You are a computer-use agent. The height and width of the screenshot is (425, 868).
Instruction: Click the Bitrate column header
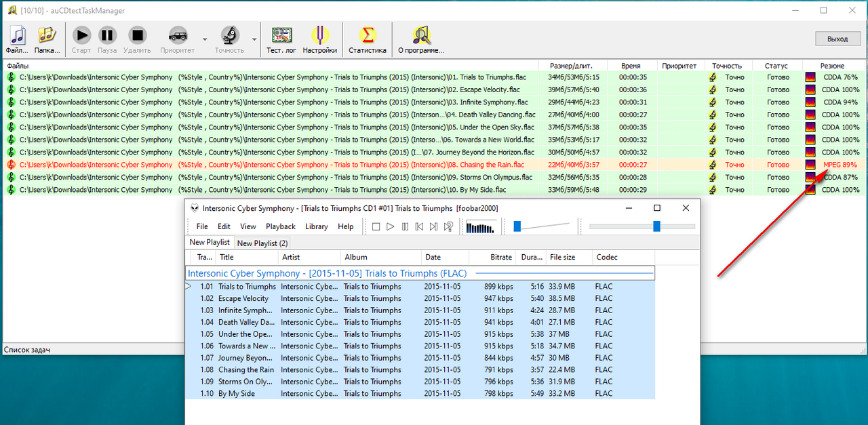(491, 257)
